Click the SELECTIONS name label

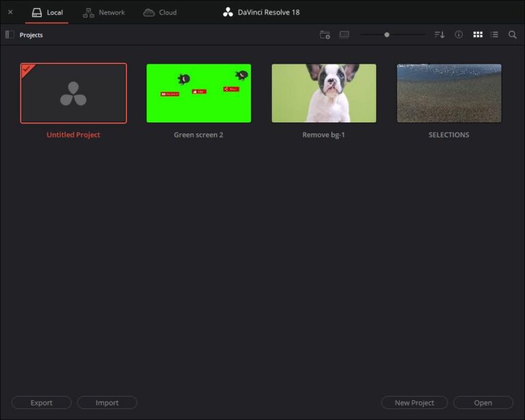[449, 135]
